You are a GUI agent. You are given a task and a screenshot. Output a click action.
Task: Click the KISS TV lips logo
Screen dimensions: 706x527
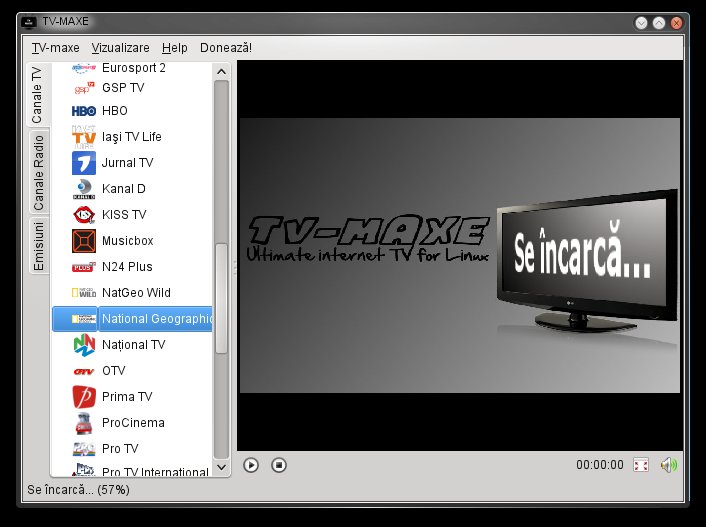84,215
